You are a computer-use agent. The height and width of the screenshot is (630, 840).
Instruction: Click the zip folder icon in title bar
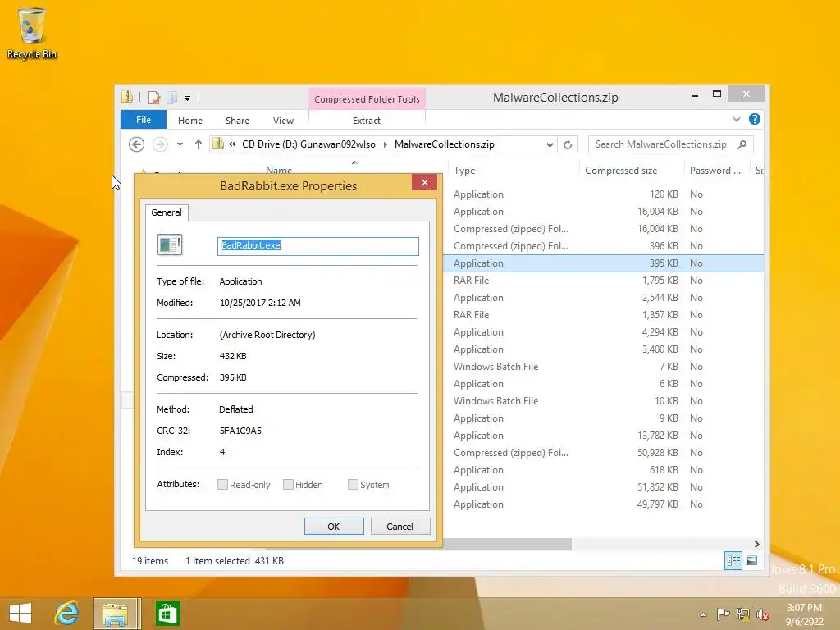point(127,97)
